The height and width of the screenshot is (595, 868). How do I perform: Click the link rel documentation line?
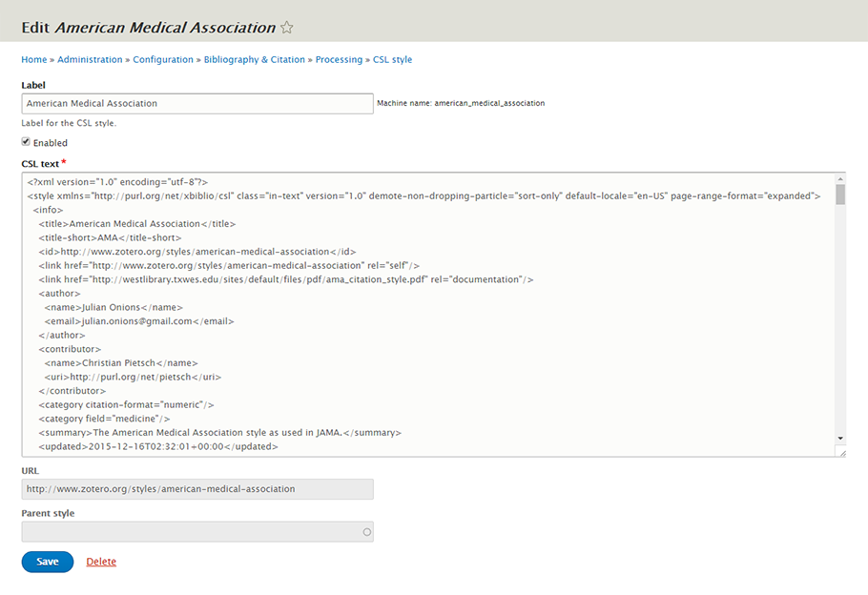tap(286, 279)
